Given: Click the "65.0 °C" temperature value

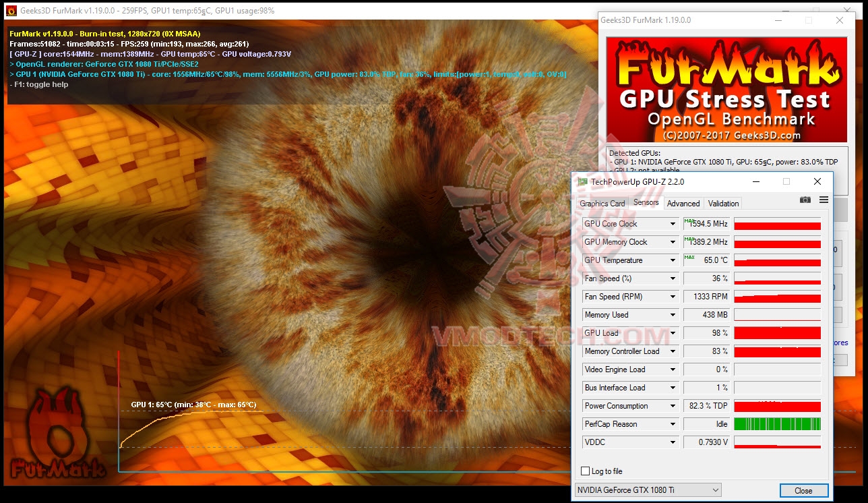Looking at the screenshot, I should point(706,260).
